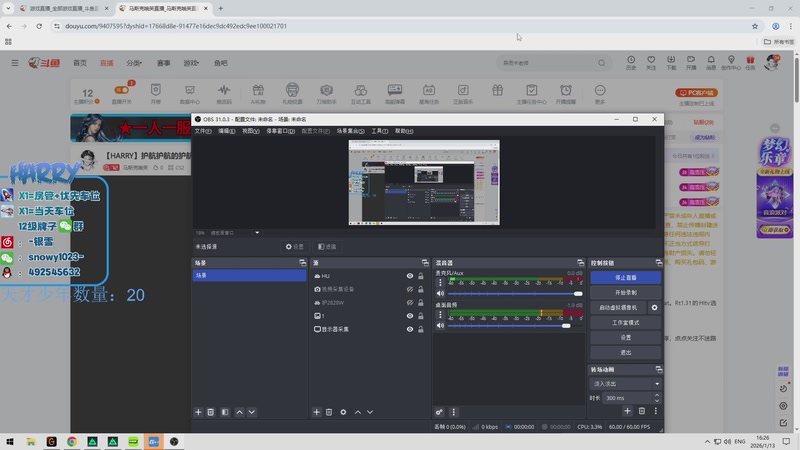Open advanced audio properties in mixer
The image size is (800, 450).
[x=439, y=412]
